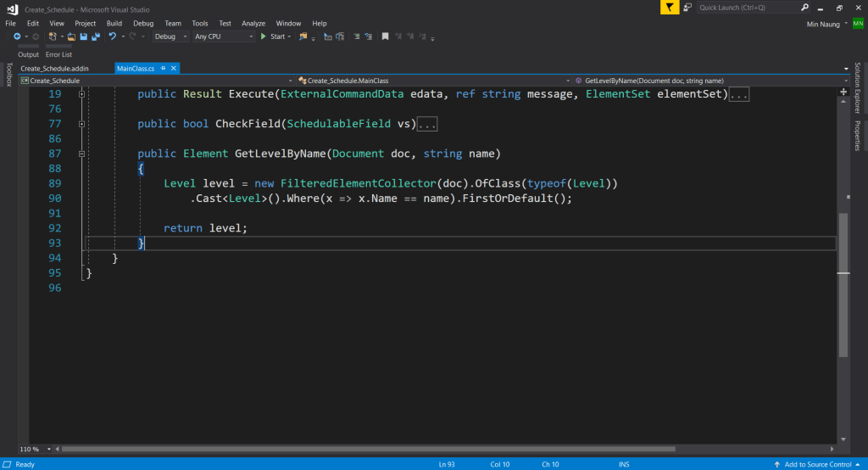
Task: Click the Save All toolbar icon
Action: click(x=95, y=36)
